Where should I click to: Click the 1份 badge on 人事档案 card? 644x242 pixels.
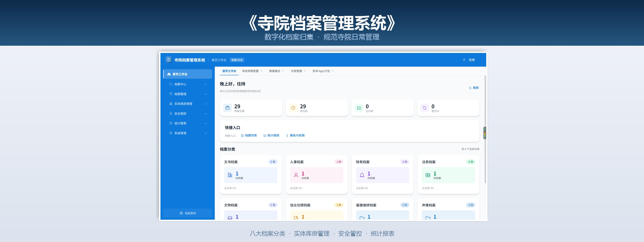[339, 162]
